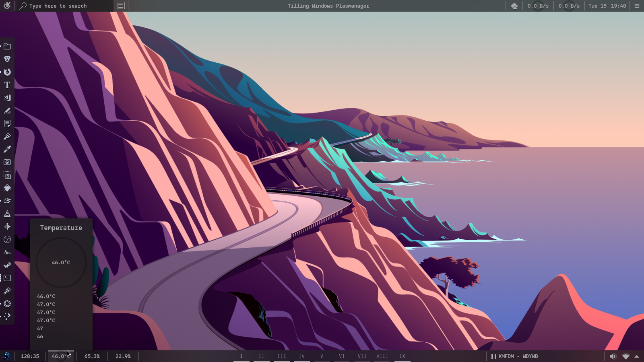Click the second 0.0 B/s network speed widget
The image size is (644, 362).
pyautogui.click(x=569, y=6)
